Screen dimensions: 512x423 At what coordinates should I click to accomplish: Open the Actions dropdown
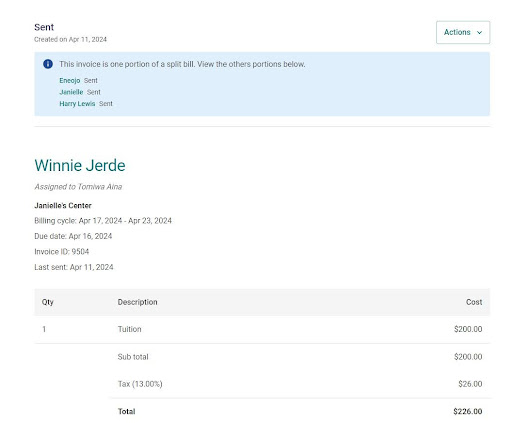463,32
